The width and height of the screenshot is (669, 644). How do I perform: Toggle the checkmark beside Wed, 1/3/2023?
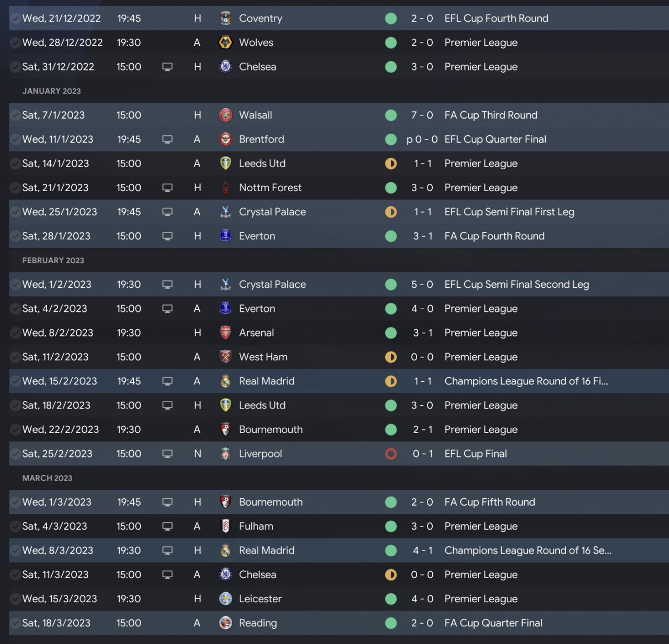15,502
